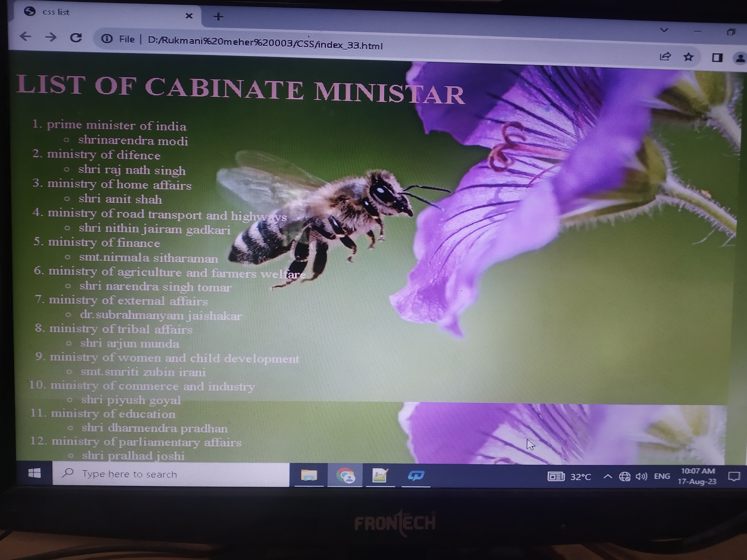
Task: Reload the page with refresh icon
Action: click(76, 38)
